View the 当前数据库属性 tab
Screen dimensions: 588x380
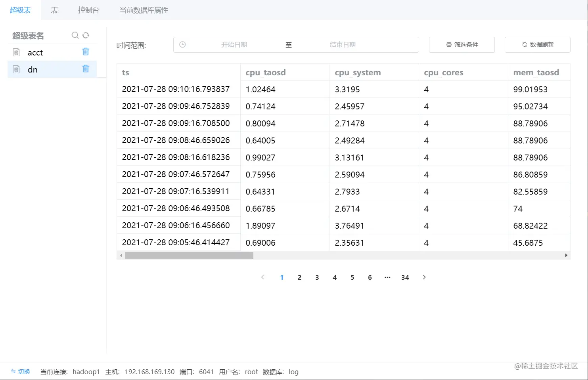pos(144,10)
